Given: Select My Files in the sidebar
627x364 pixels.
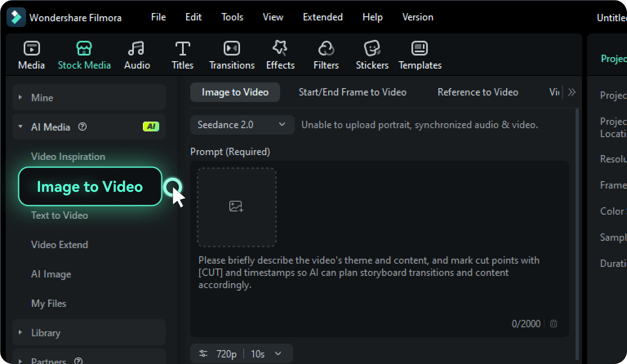Looking at the screenshot, I should pyautogui.click(x=49, y=304).
